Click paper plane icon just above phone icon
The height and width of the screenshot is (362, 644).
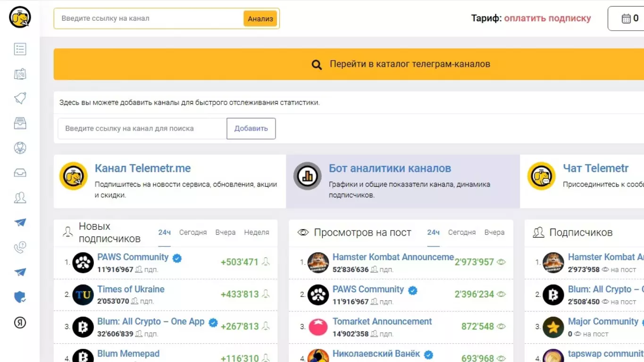pos(20,222)
